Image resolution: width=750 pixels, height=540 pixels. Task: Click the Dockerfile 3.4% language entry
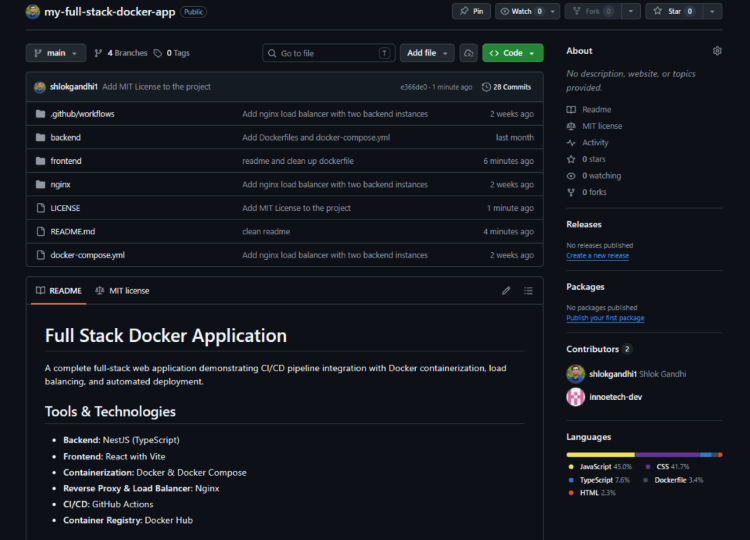click(x=673, y=480)
